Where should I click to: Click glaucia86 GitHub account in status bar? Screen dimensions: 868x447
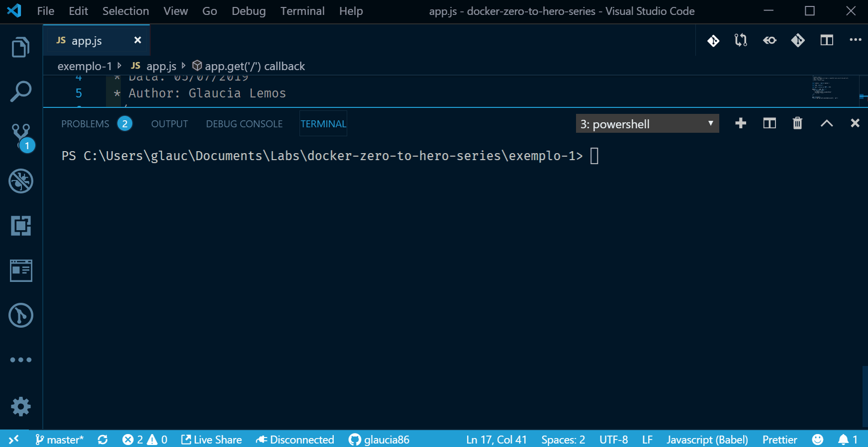(x=379, y=440)
